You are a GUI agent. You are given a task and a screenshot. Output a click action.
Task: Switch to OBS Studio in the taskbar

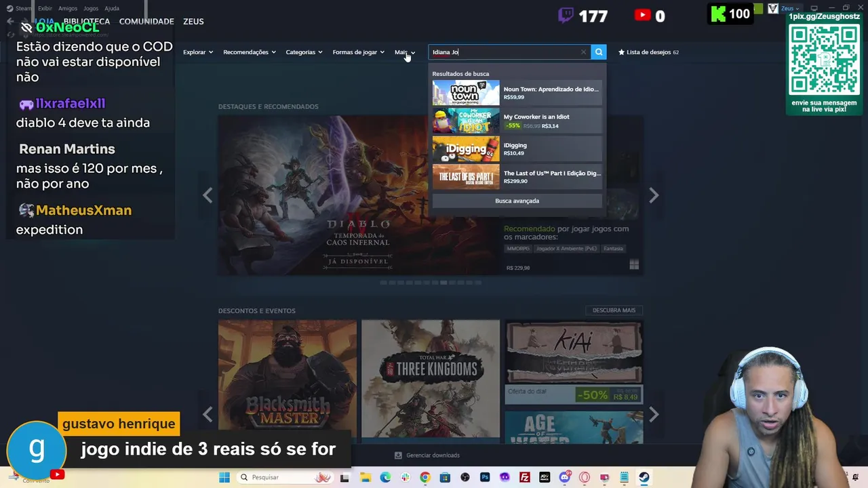tap(465, 477)
